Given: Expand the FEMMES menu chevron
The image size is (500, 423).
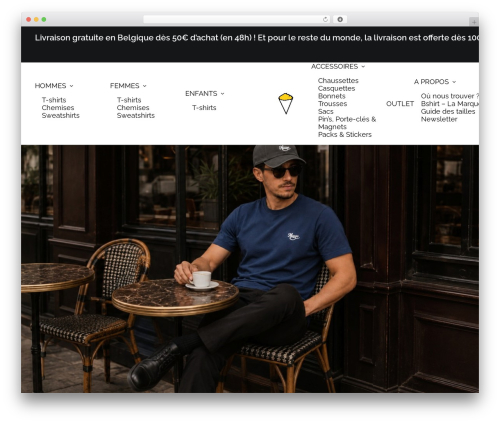Looking at the screenshot, I should click(x=145, y=86).
